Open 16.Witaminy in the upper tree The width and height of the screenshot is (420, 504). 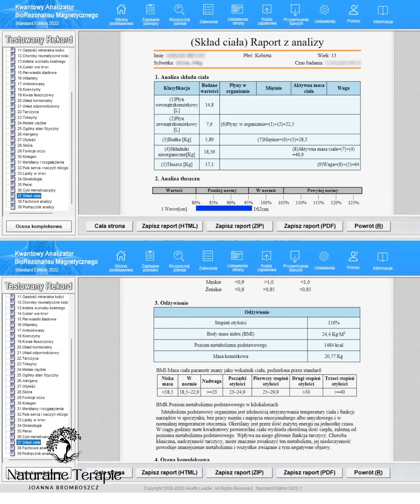tap(27, 78)
